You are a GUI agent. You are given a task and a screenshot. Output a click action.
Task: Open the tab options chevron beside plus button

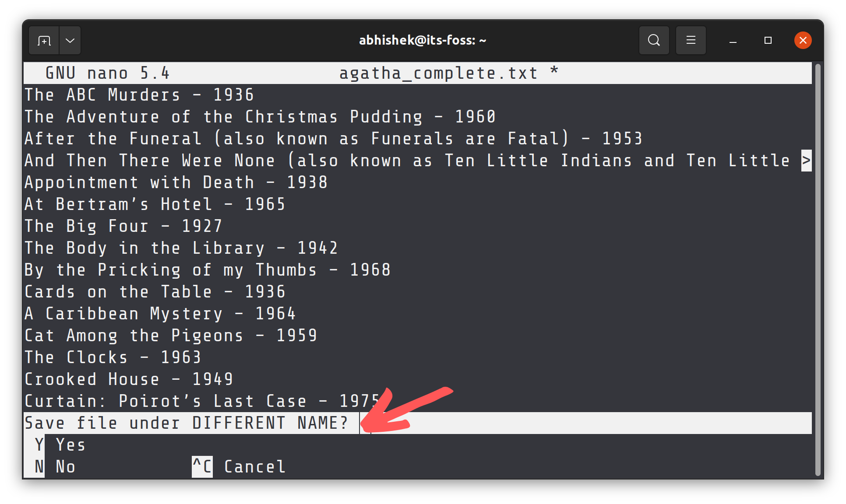(70, 40)
